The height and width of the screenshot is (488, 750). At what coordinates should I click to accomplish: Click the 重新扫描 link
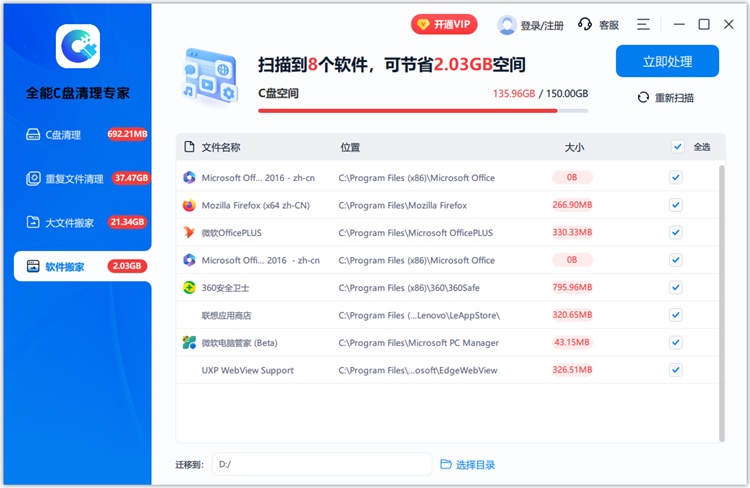pos(666,98)
